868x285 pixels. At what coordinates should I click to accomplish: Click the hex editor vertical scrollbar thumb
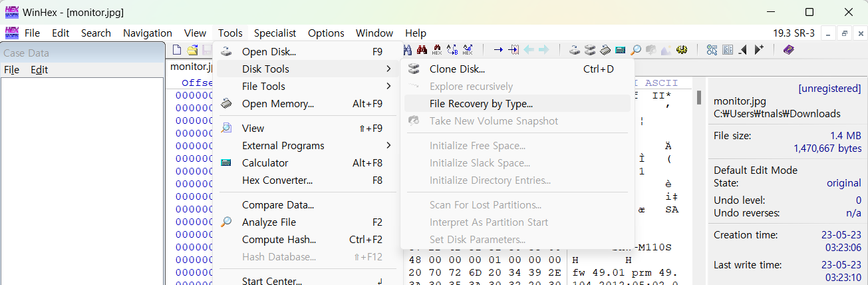[698, 98]
